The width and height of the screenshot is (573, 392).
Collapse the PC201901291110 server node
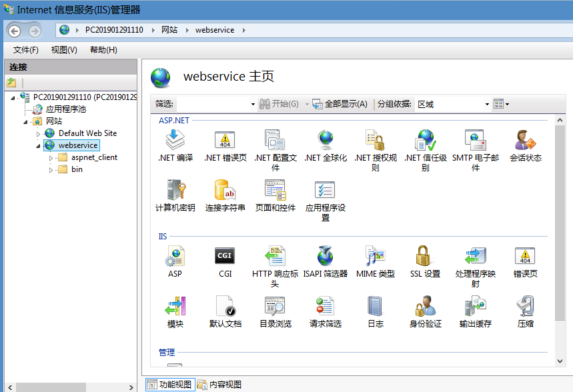pyautogui.click(x=13, y=97)
